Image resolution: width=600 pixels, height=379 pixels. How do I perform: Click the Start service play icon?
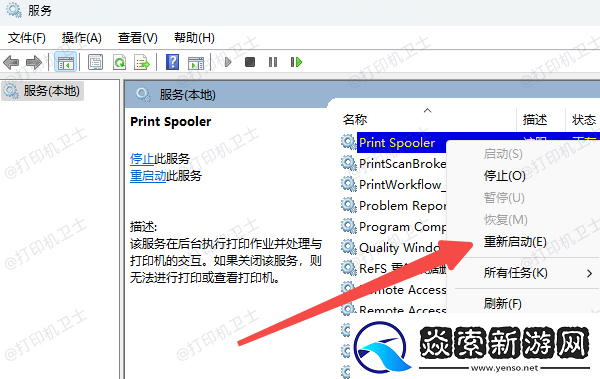click(x=228, y=62)
